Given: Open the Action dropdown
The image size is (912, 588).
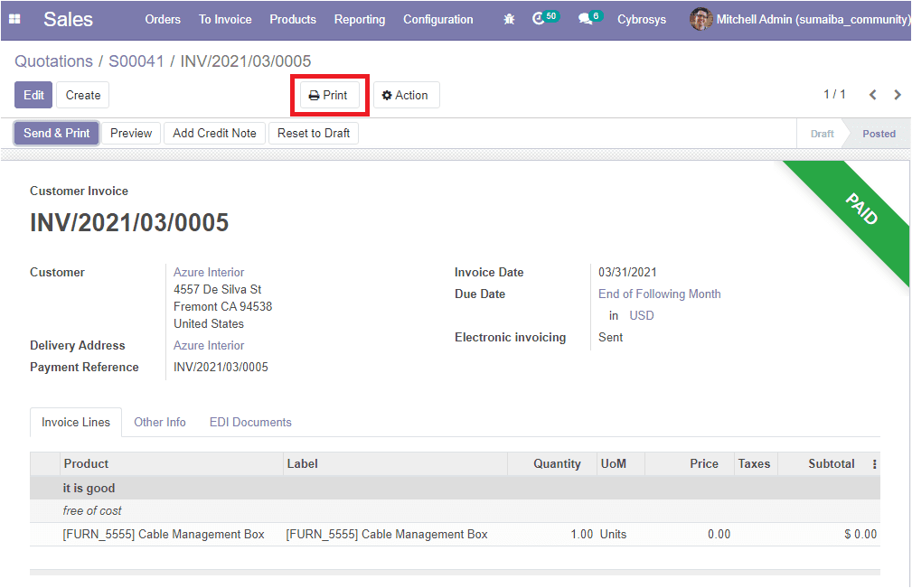Looking at the screenshot, I should tap(406, 95).
